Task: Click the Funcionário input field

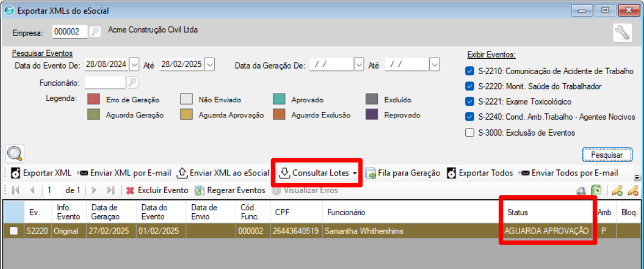Action: click(x=104, y=82)
